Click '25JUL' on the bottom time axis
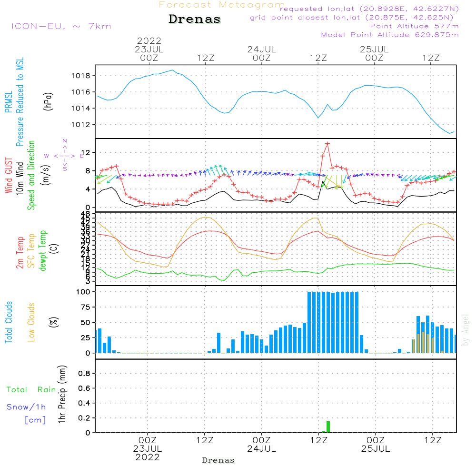 376,449
